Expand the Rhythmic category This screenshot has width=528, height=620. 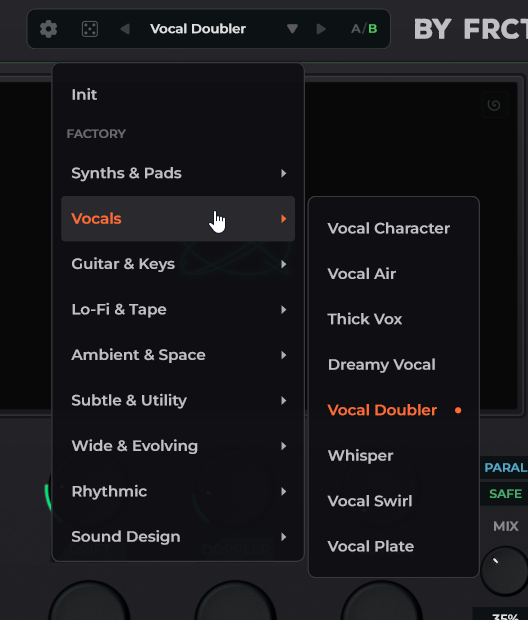[x=178, y=491]
